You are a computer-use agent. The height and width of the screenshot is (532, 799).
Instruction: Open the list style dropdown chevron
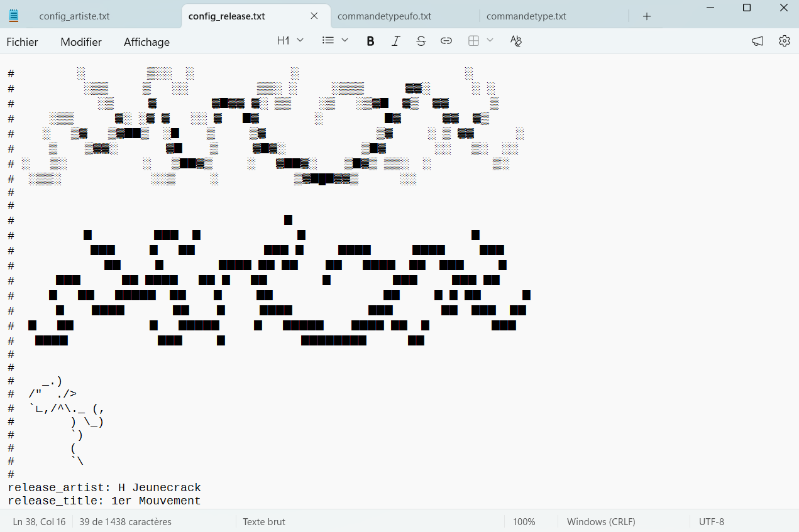tap(344, 40)
